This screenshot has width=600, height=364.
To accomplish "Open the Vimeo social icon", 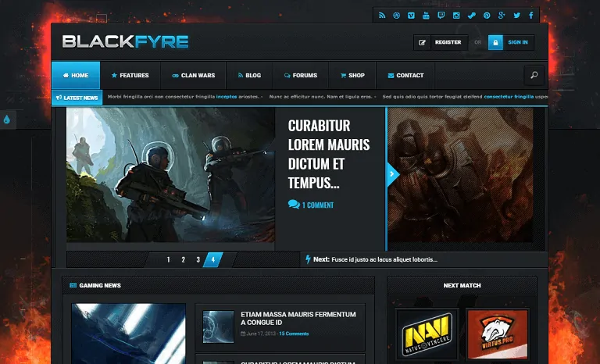I will click(411, 16).
